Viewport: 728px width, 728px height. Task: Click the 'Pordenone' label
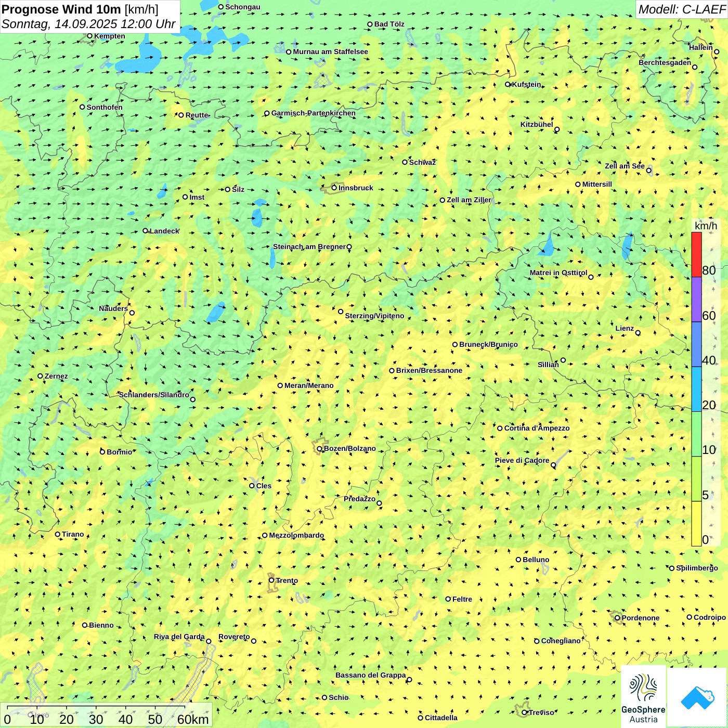[641, 618]
